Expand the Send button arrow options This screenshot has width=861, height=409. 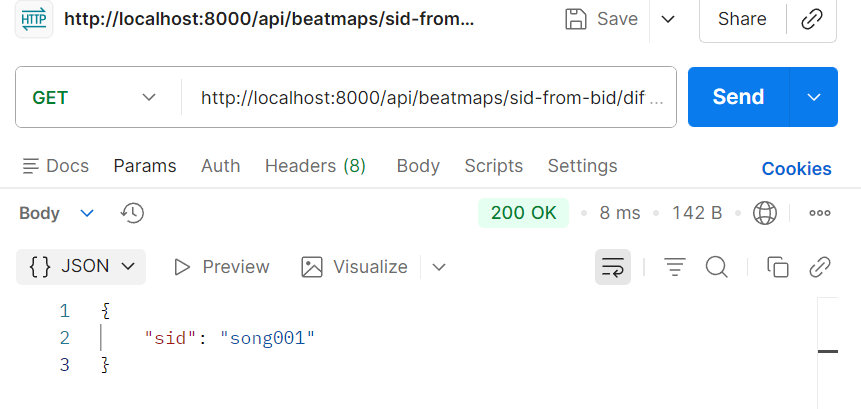814,97
